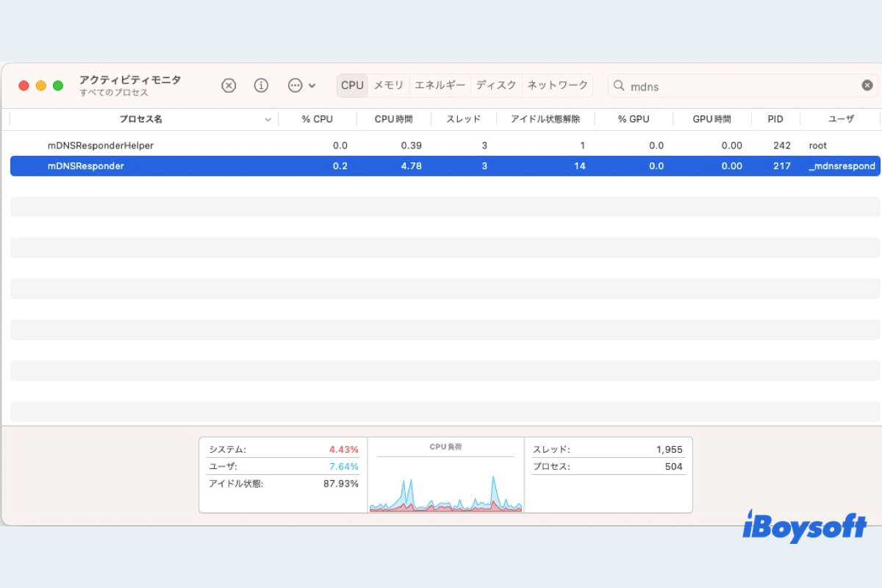Sort by スレッド column header
882x588 pixels.
(x=464, y=119)
